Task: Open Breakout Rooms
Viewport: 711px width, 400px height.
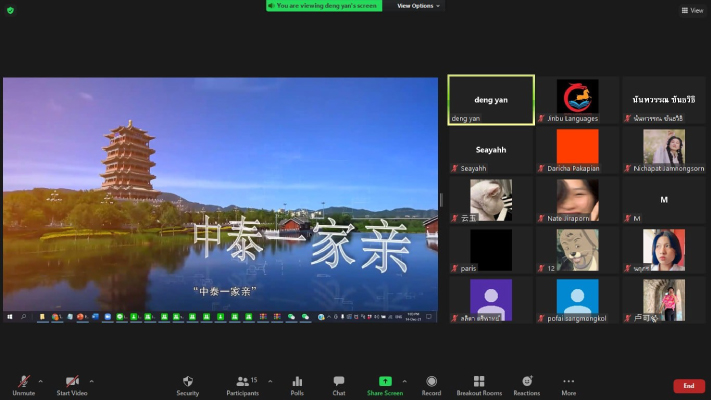Action: click(x=479, y=383)
